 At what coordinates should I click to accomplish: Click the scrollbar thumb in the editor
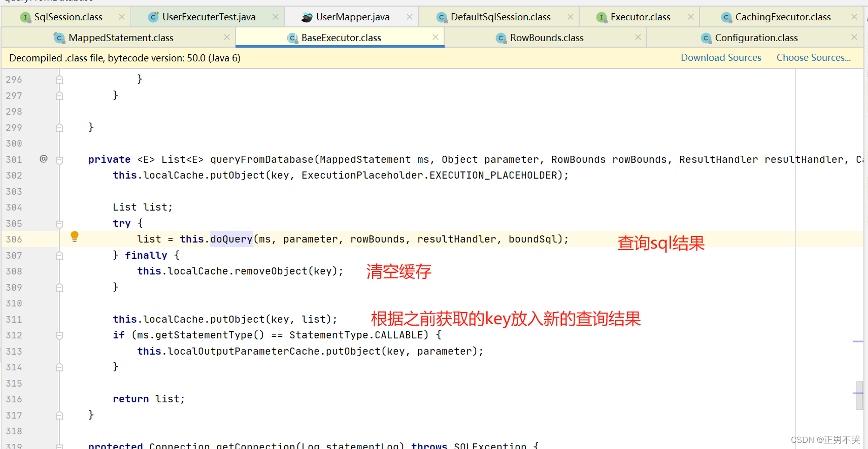click(x=859, y=395)
